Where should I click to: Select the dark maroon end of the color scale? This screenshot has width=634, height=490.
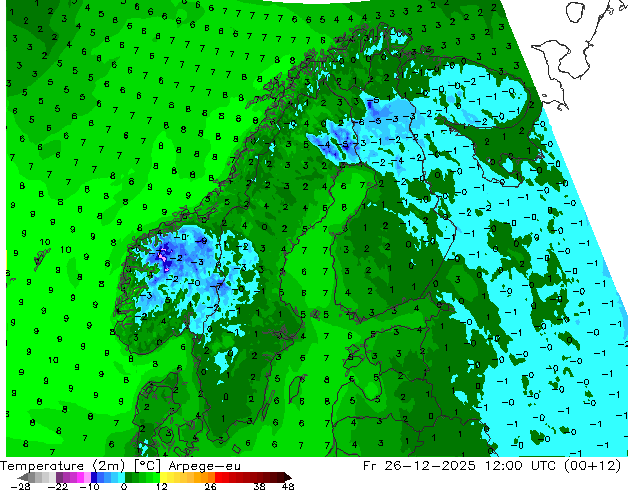tap(280, 477)
